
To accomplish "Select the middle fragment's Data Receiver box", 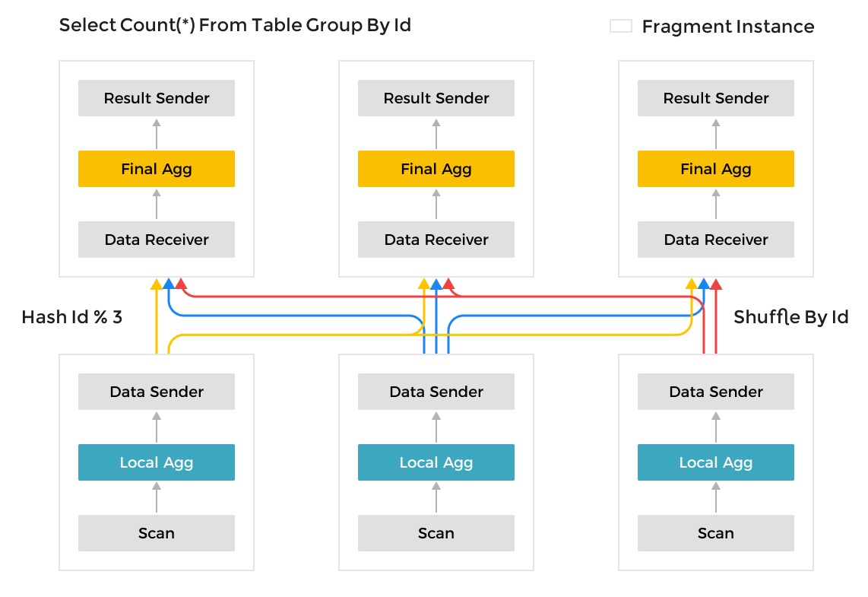I will tap(436, 240).
